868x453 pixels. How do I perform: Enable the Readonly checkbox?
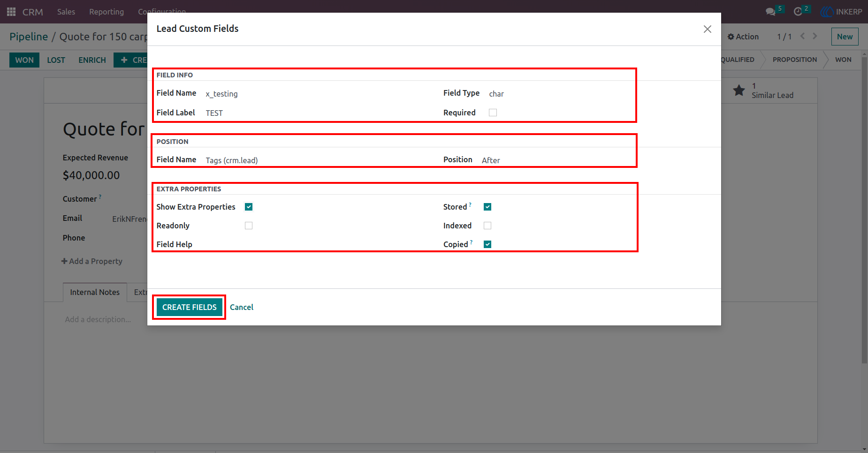(249, 226)
